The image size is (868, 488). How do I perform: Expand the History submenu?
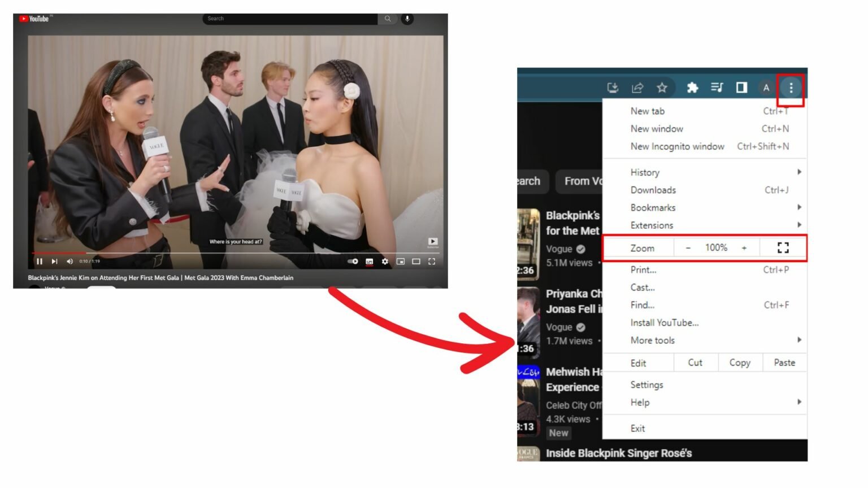tap(644, 172)
